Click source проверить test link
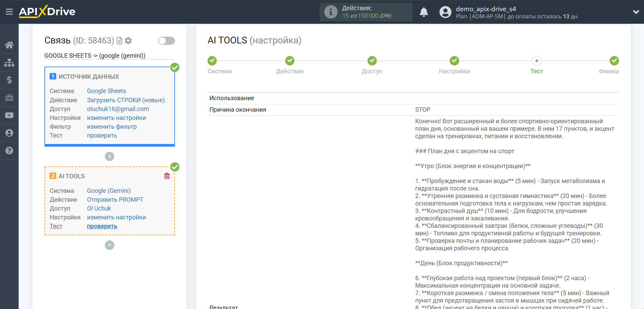Viewport: 644px width, 309px height. tap(102, 135)
